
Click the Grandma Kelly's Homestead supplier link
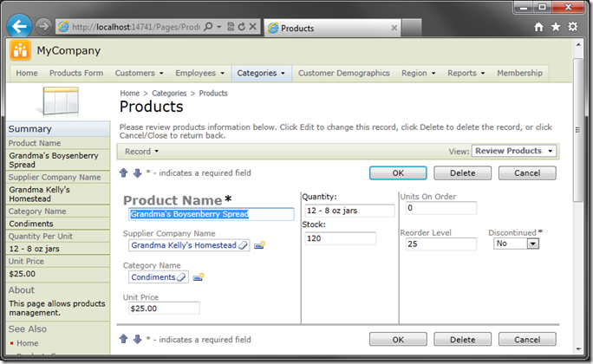pyautogui.click(x=184, y=245)
